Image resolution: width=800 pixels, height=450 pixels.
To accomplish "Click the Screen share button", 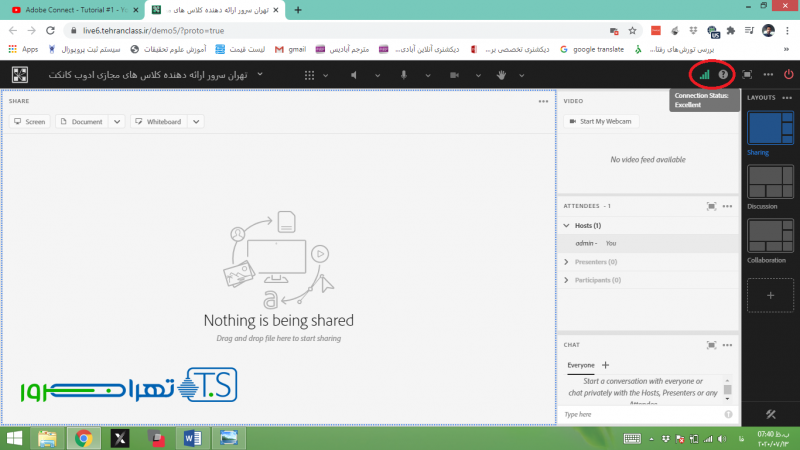I will point(30,121).
